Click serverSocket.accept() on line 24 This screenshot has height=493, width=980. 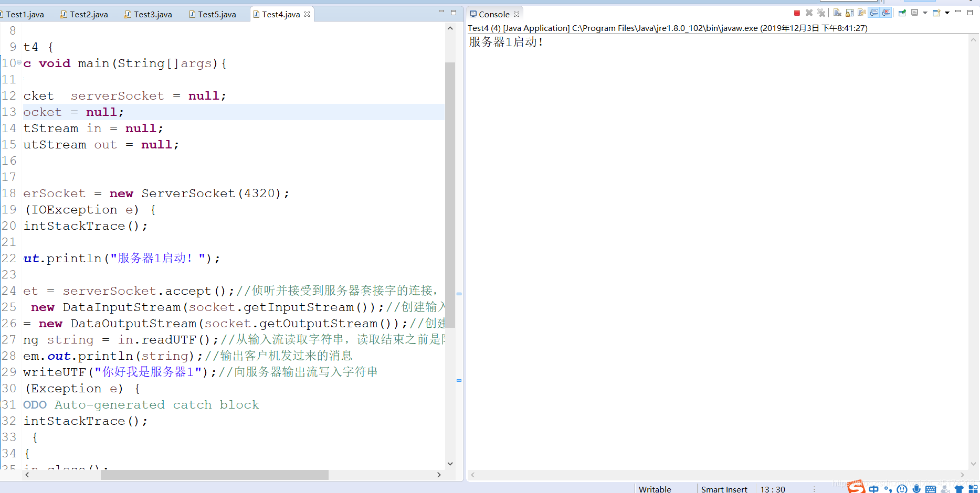pyautogui.click(x=149, y=291)
